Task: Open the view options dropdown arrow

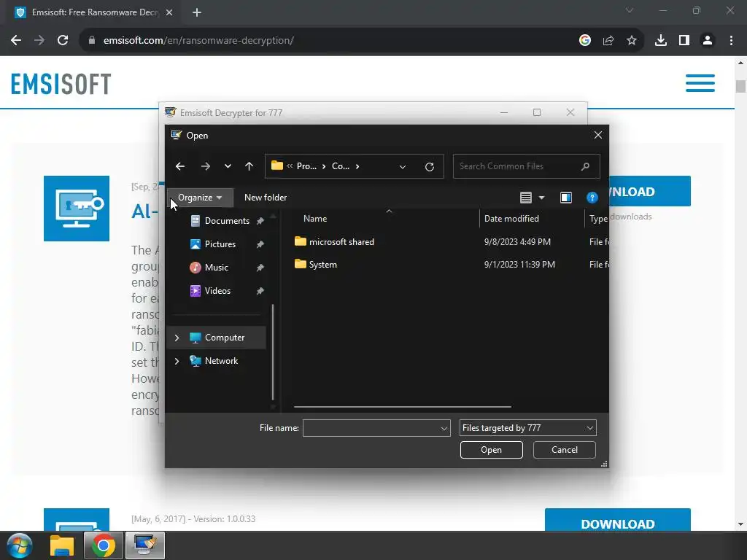Action: (x=542, y=198)
